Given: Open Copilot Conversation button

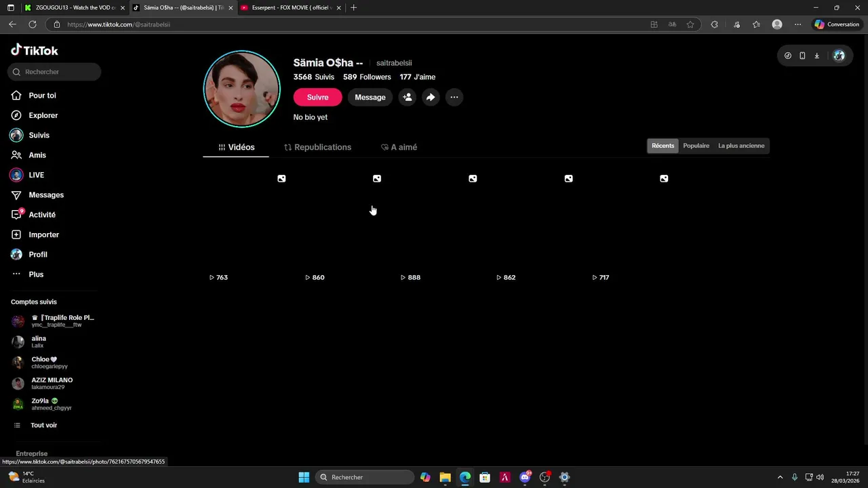Looking at the screenshot, I should coord(837,24).
